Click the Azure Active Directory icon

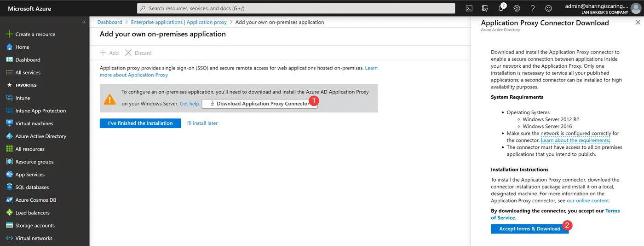pos(9,136)
